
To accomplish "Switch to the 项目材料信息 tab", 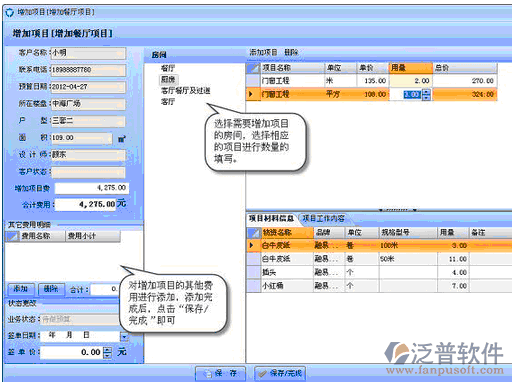I will (271, 218).
